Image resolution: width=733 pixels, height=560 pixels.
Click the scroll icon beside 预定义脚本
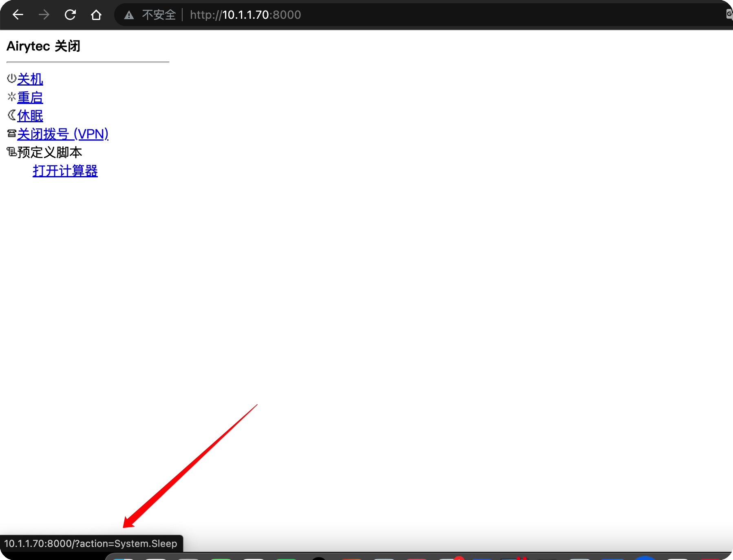[x=11, y=152]
